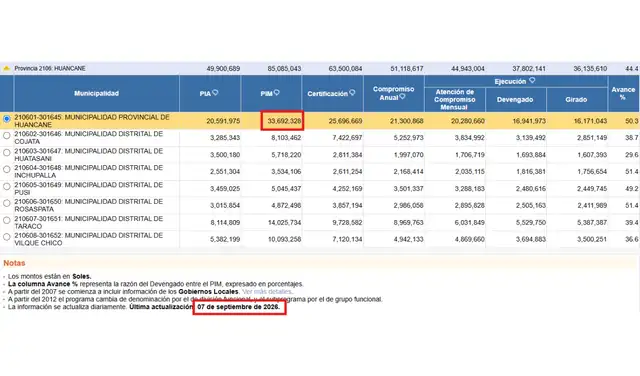Click the '210601-301645: MUNICIPALIDAD PROVINCIAL DE HUANCANE' row name
The width and height of the screenshot is (640, 376).
[92, 121]
